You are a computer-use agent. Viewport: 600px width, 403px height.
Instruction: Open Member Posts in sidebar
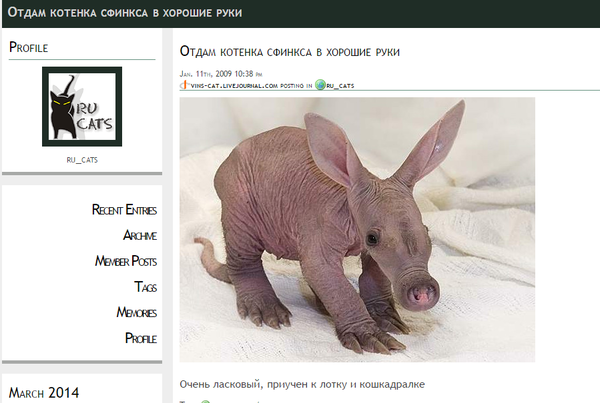point(125,261)
